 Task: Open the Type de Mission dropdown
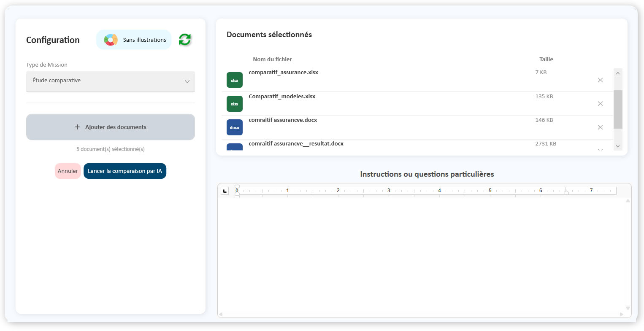click(111, 81)
